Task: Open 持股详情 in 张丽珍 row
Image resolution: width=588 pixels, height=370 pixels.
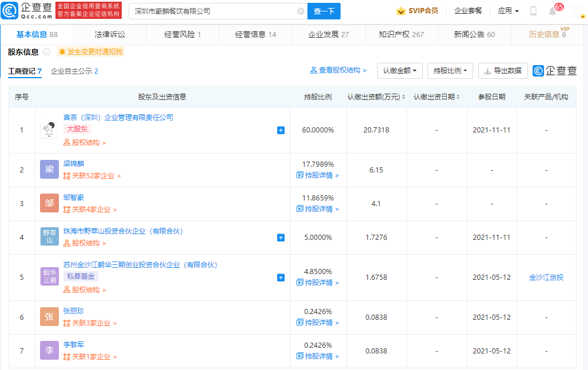Action: [x=318, y=323]
